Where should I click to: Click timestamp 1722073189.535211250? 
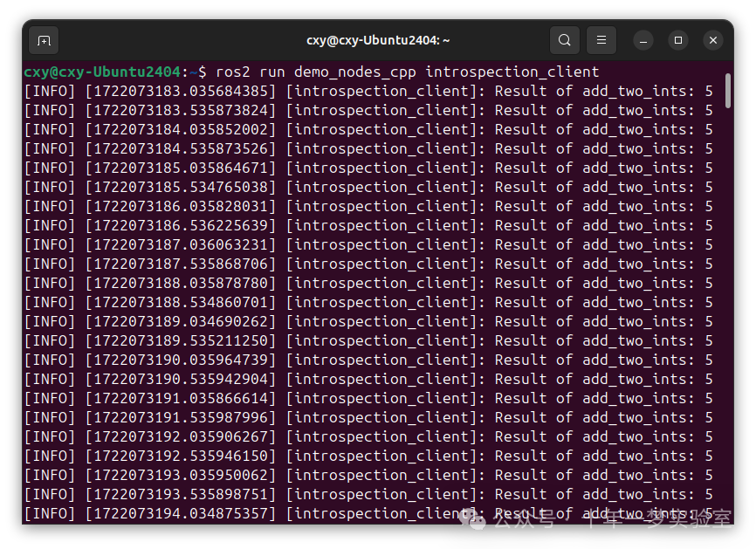click(x=181, y=341)
